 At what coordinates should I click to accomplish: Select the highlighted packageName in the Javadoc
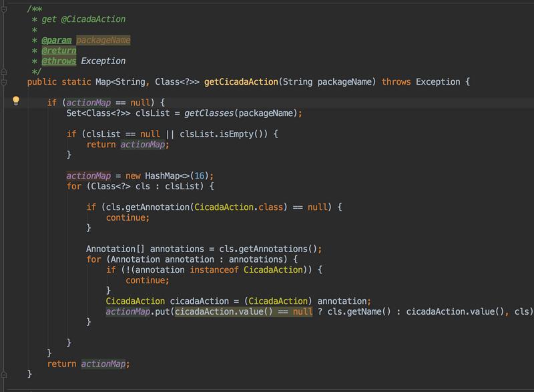tap(103, 40)
